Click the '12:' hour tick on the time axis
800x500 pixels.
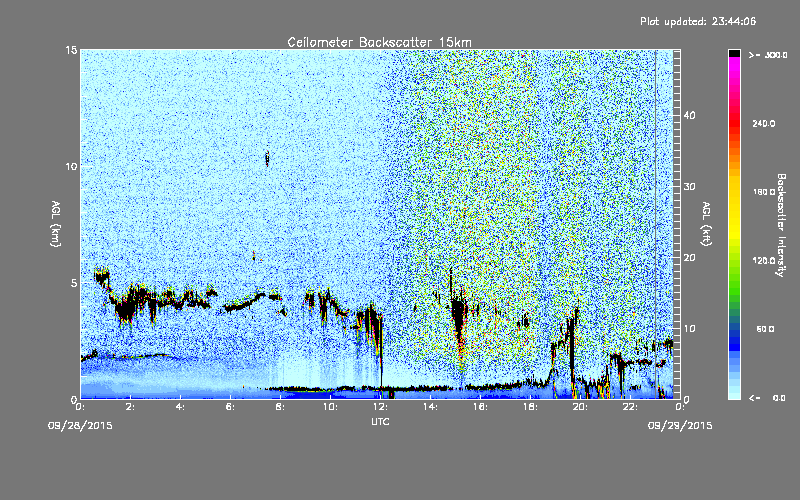pos(381,407)
